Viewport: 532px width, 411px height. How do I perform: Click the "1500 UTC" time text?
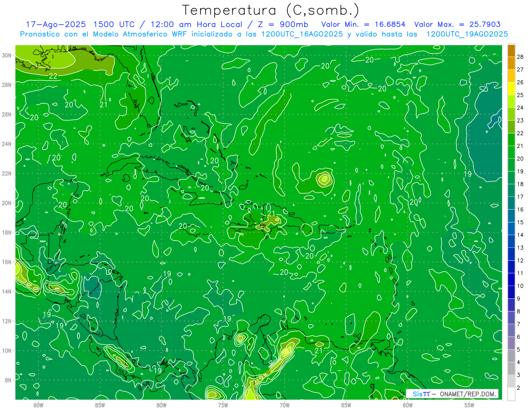(x=113, y=24)
